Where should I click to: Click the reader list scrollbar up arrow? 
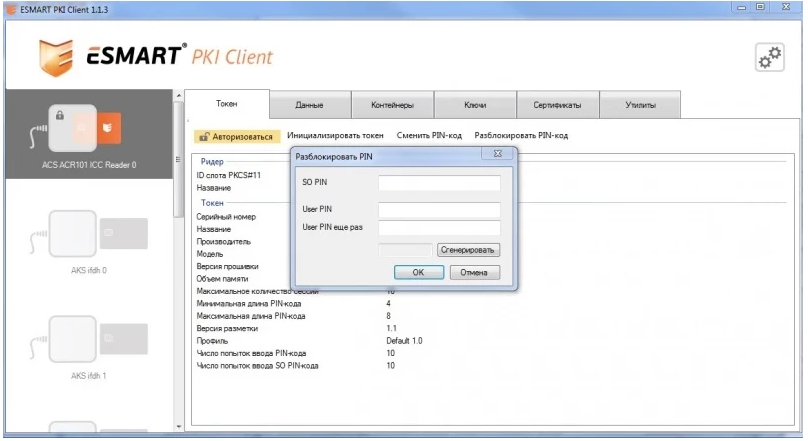pos(179,95)
